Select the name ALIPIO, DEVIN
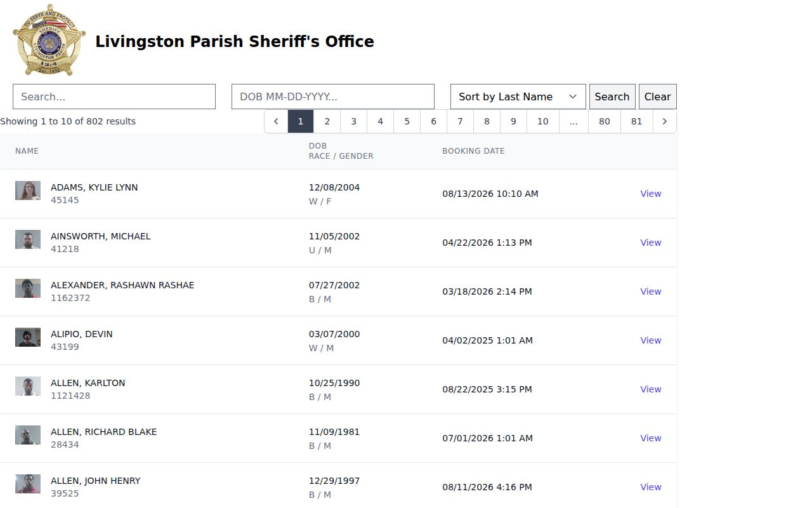812x508 pixels. coord(82,334)
